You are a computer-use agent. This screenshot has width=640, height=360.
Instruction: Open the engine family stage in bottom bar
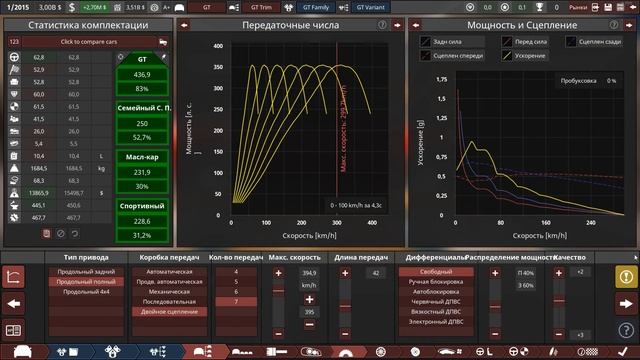(x=112, y=351)
